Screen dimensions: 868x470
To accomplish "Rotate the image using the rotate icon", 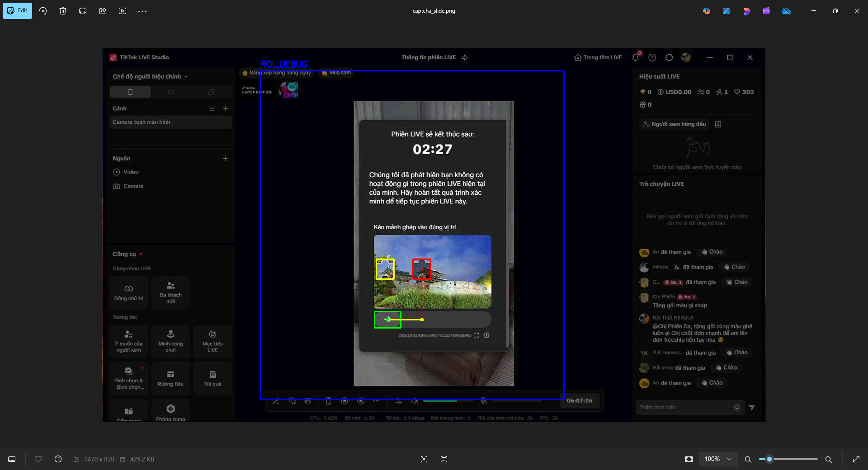I will tap(43, 11).
